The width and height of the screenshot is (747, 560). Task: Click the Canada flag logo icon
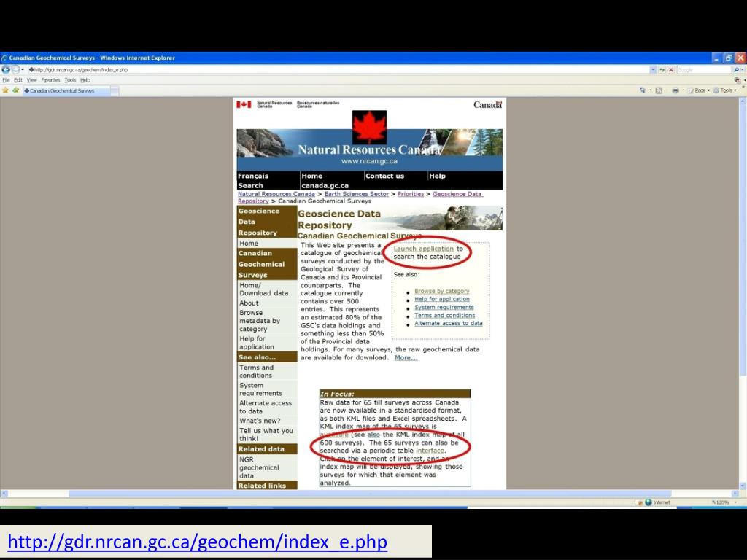[244, 104]
